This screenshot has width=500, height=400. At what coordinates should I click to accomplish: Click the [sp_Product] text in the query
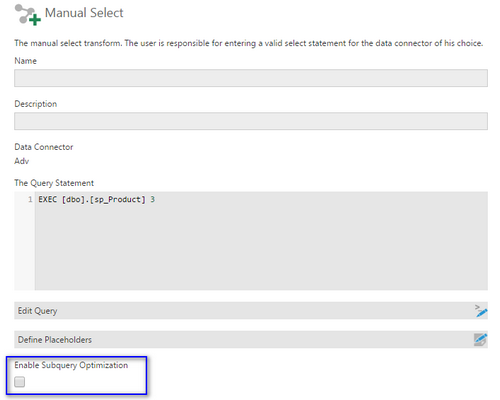point(118,200)
